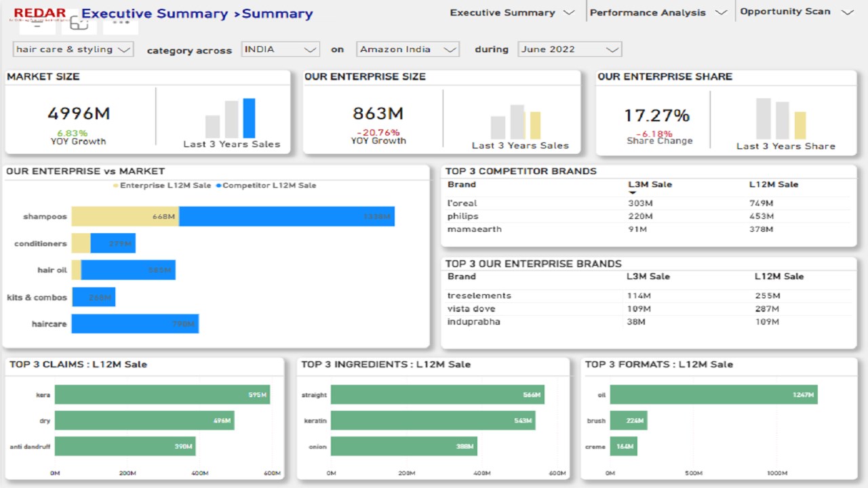Click the shampoos category axis label
The image size is (868, 488).
pos(45,217)
